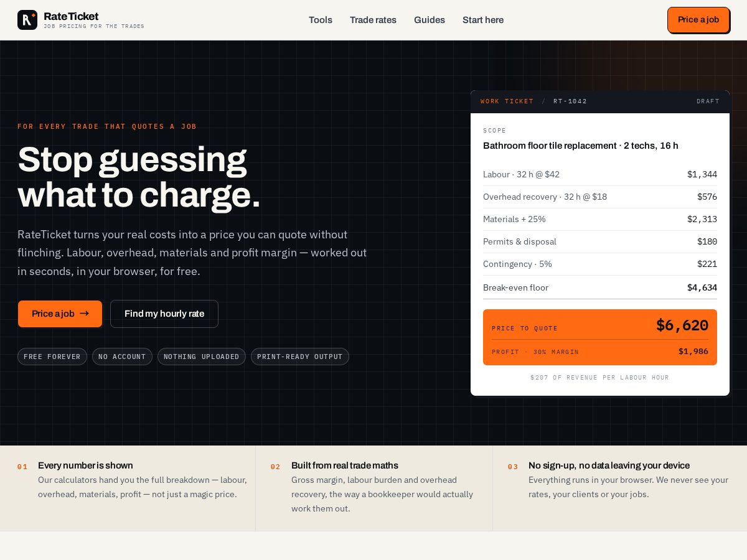747x560 pixels.
Task: Click the WORK TICKET label
Action: tap(507, 101)
